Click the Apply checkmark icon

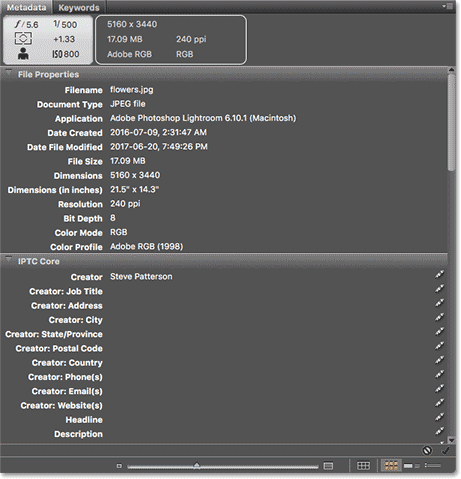tap(445, 451)
